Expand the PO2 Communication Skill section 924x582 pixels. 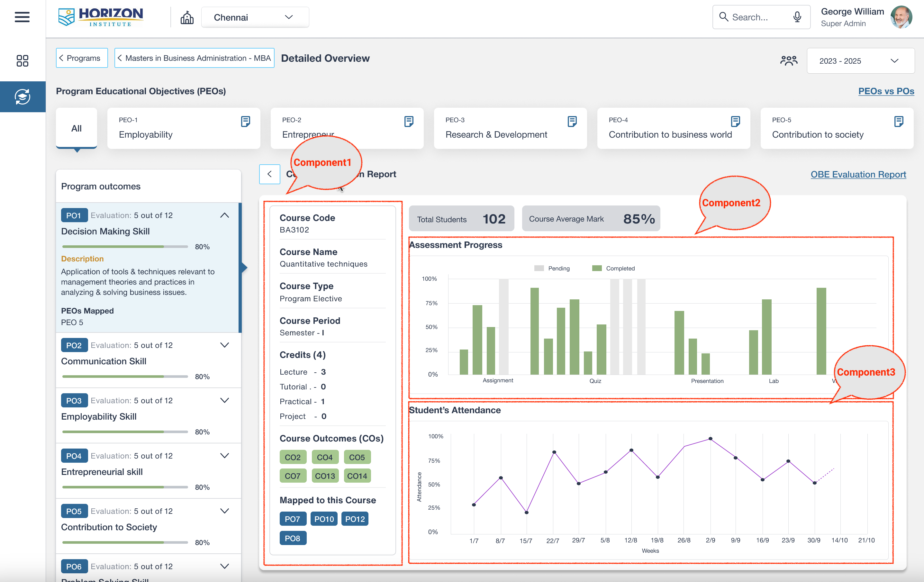tap(225, 345)
